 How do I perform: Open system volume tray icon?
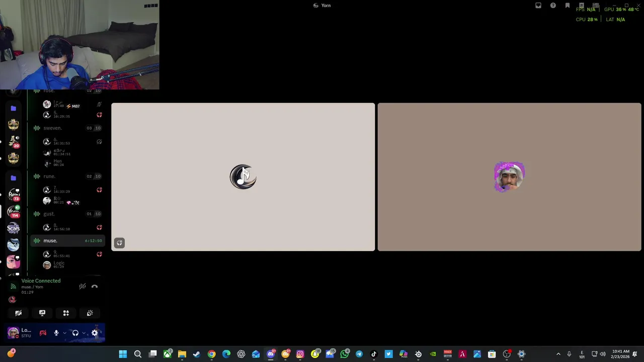603,354
